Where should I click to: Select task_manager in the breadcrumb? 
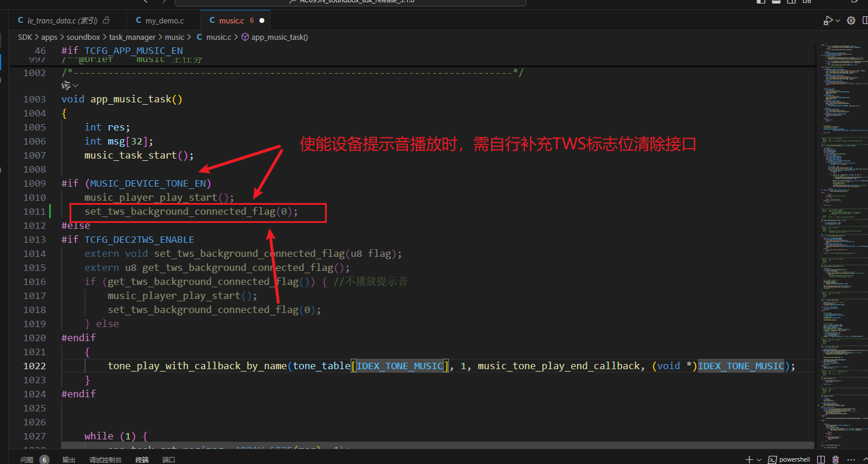(x=132, y=37)
